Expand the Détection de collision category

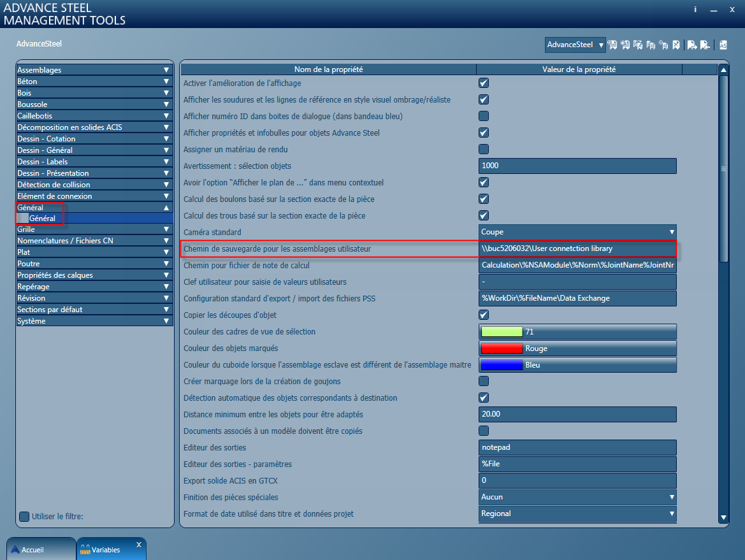(x=94, y=184)
